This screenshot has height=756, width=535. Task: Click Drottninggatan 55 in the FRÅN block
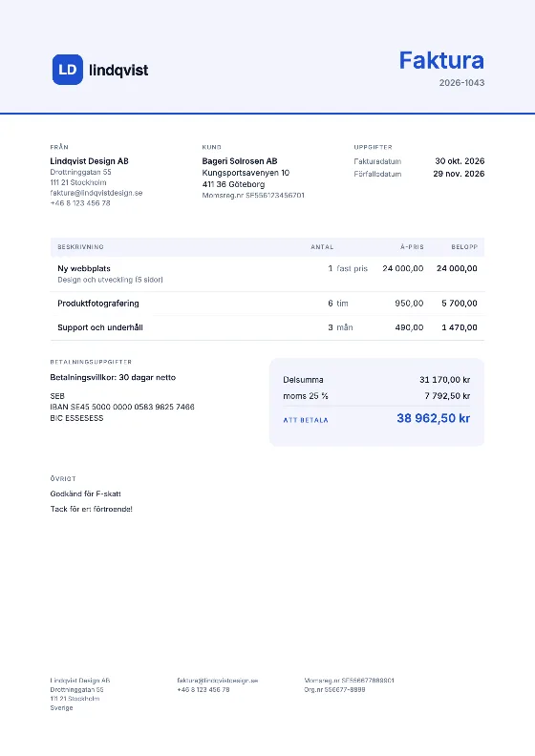point(80,172)
